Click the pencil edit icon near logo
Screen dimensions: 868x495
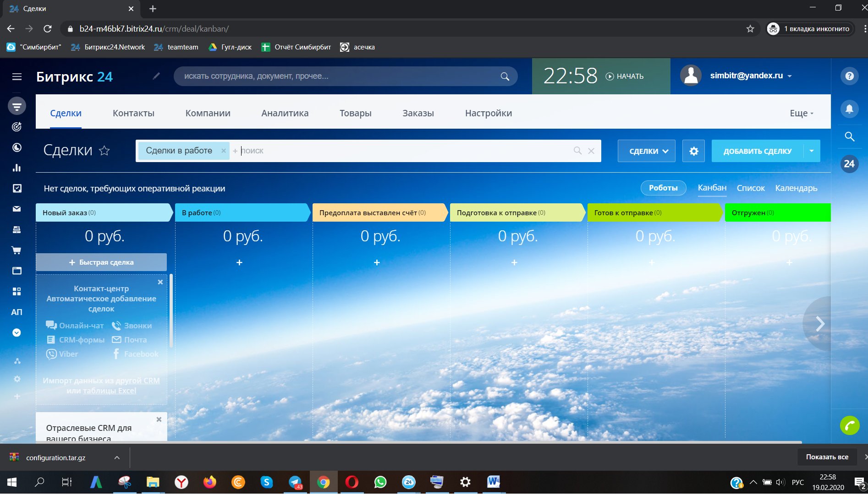click(x=156, y=76)
